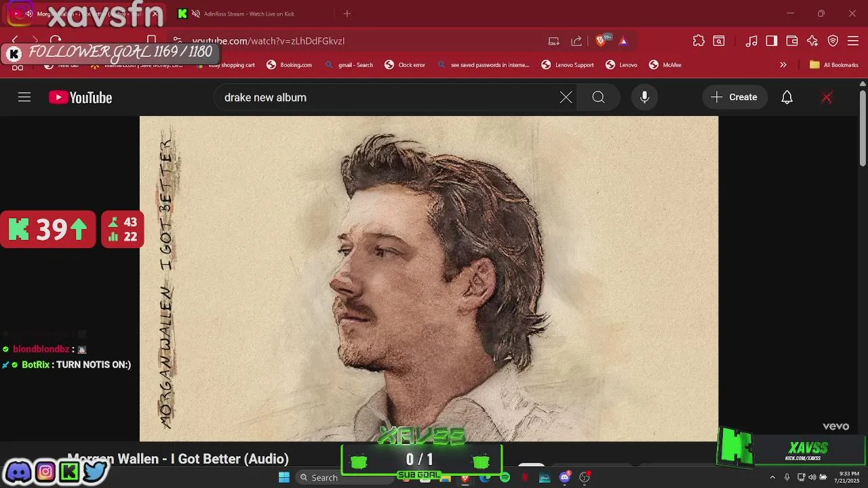
Task: Go to the YouTube home logo
Action: (80, 98)
